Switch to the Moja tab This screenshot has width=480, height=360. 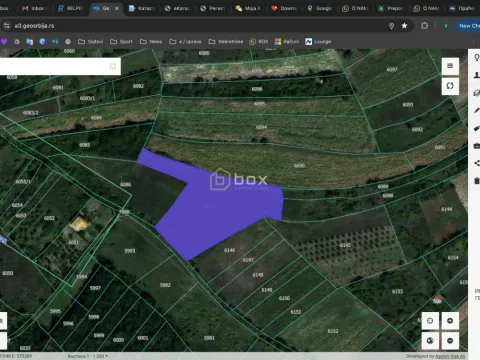[248, 8]
